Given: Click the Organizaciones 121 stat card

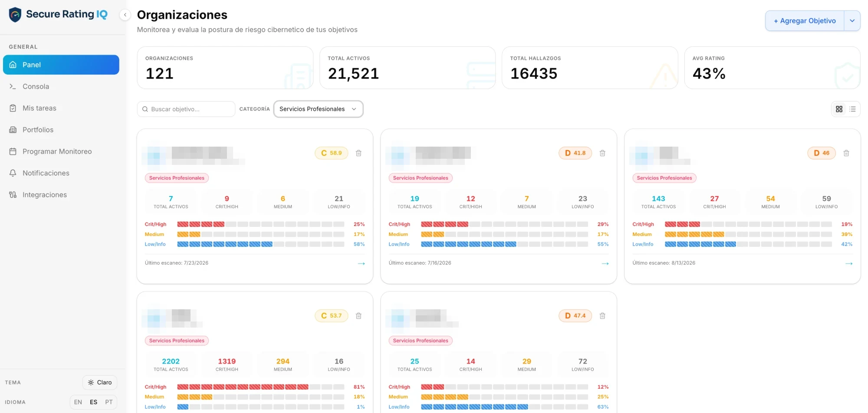Looking at the screenshot, I should [225, 68].
